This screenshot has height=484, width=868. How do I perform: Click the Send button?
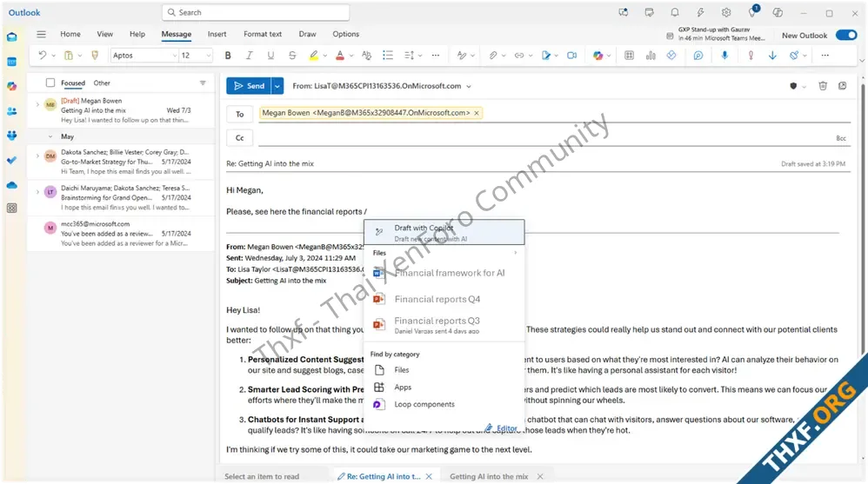point(249,86)
